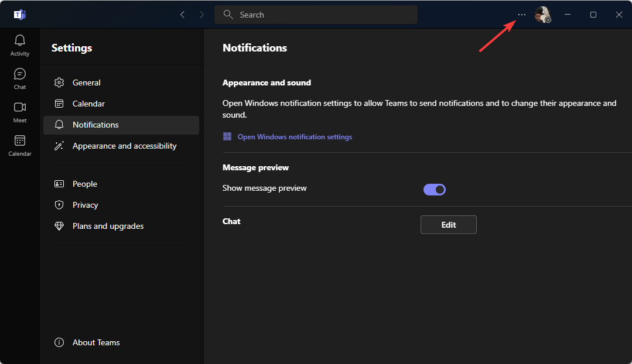This screenshot has height=364, width=632.
Task: Click the Privacy shield icon
Action: (59, 205)
